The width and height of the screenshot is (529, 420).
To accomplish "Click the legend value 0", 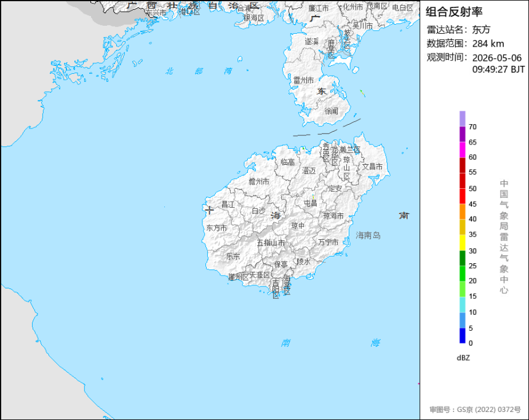I will click(x=471, y=343).
